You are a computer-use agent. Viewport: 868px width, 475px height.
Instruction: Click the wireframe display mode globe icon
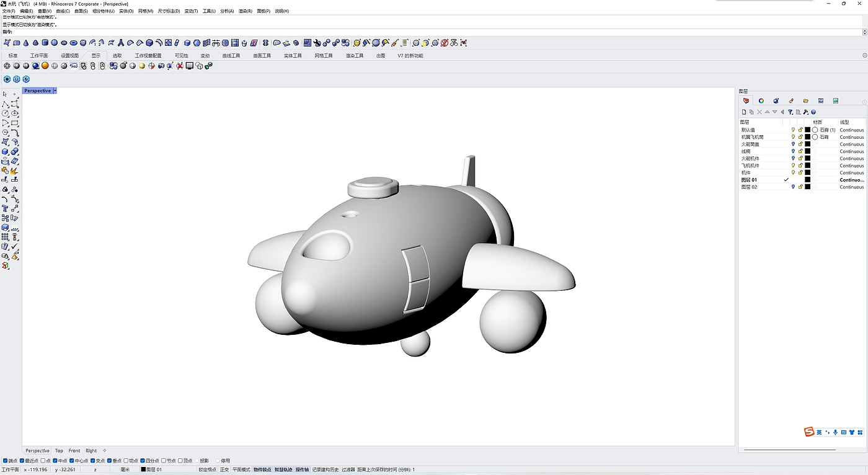(x=7, y=66)
